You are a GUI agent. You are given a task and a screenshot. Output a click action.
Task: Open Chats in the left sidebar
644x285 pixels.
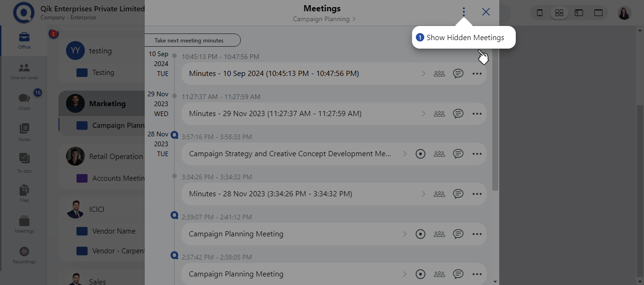[24, 101]
